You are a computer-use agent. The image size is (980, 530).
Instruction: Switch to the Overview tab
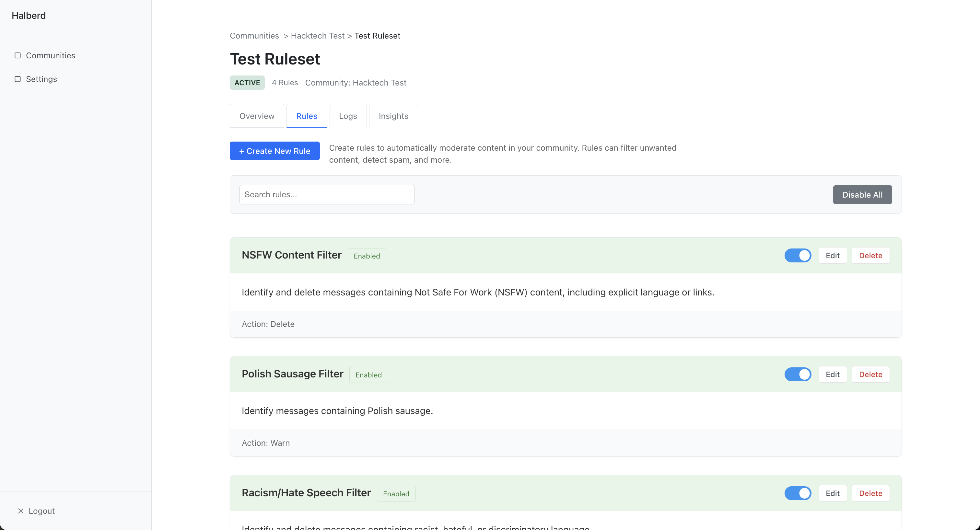[257, 116]
